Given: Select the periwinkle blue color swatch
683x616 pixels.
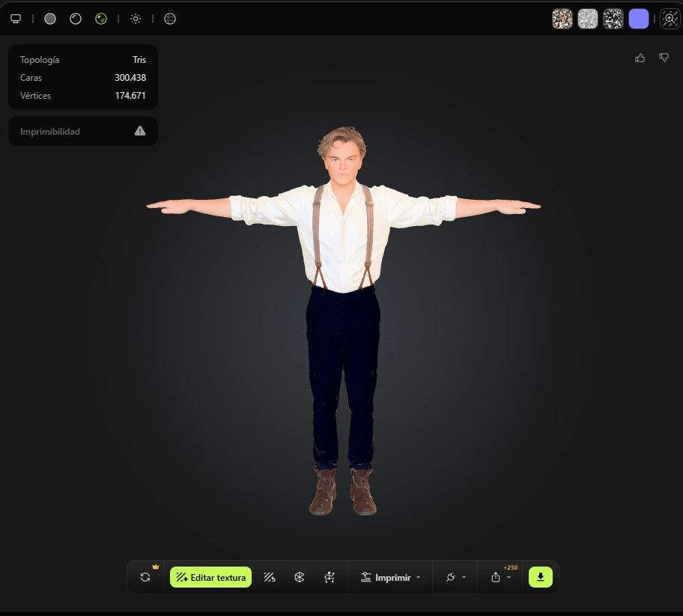Looking at the screenshot, I should pyautogui.click(x=639, y=19).
